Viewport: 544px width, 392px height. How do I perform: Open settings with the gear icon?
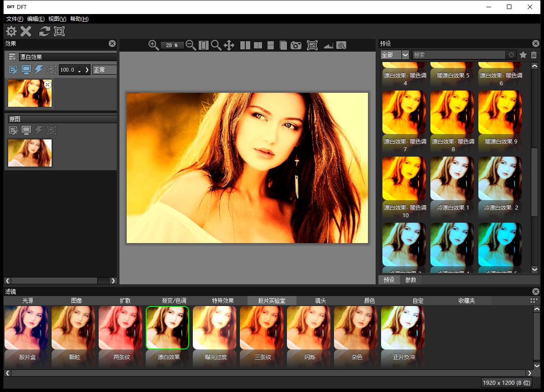coord(11,31)
